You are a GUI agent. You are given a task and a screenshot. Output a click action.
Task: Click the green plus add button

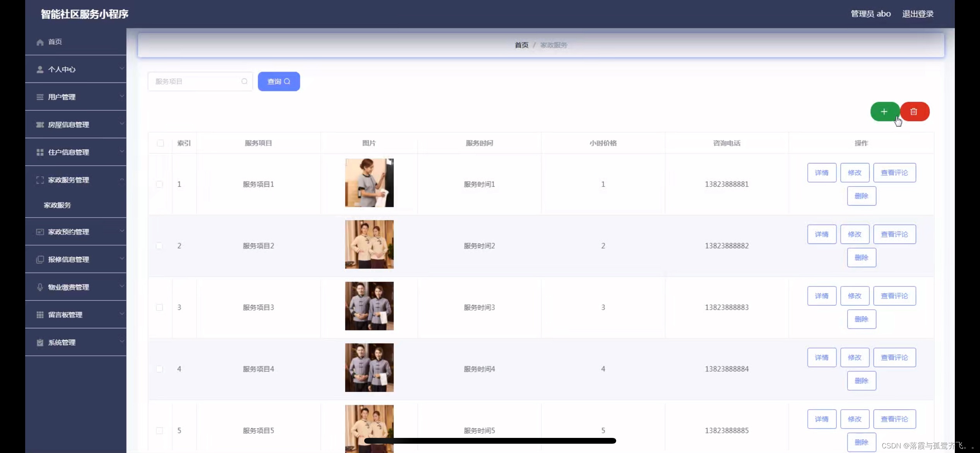coord(885,112)
